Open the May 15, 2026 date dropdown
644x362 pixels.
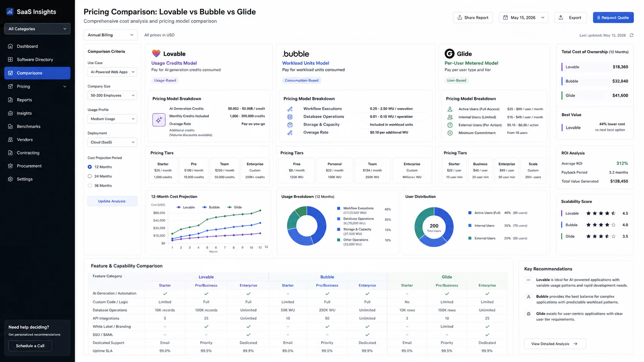coord(524,17)
